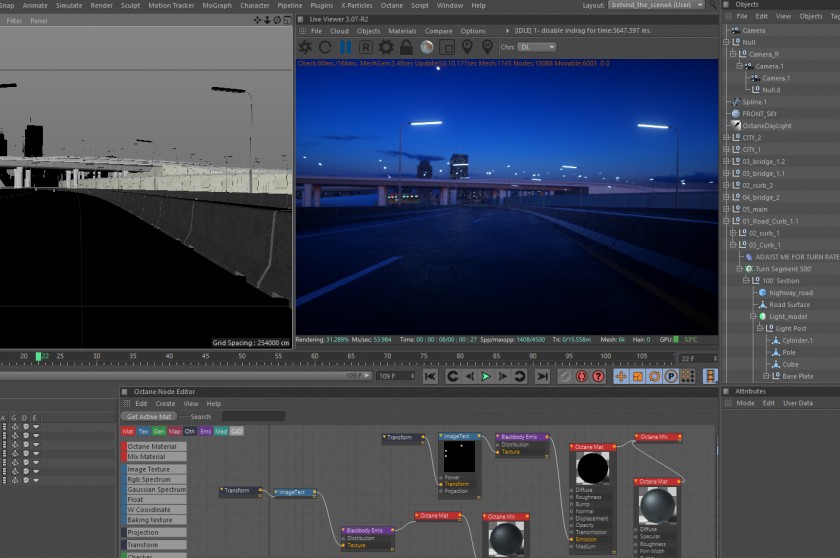Open the Layout preset dropdown

pyautogui.click(x=657, y=5)
